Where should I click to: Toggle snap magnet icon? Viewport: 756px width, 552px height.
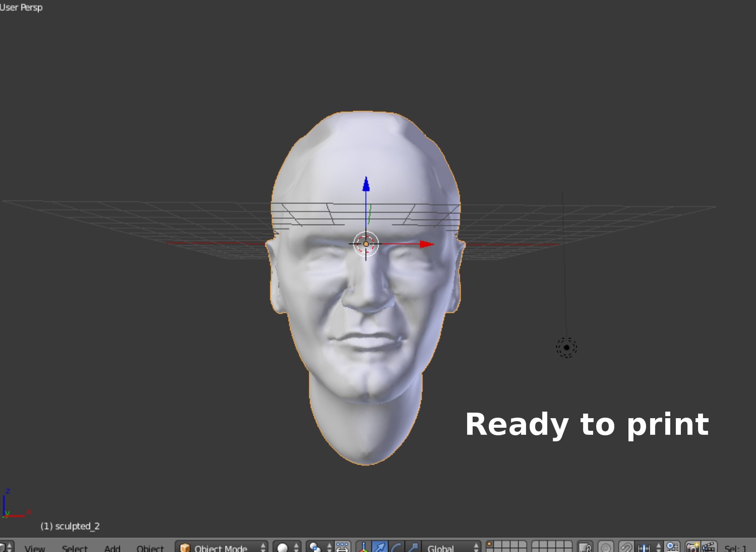[626, 547]
